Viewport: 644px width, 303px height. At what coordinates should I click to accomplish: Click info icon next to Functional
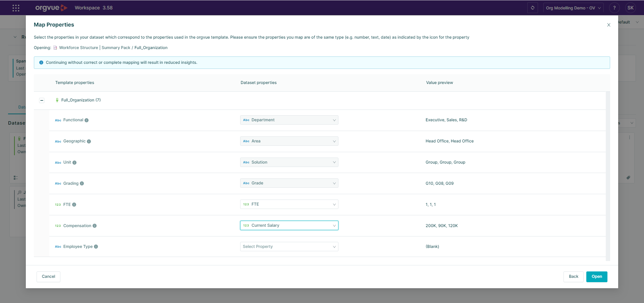point(87,120)
